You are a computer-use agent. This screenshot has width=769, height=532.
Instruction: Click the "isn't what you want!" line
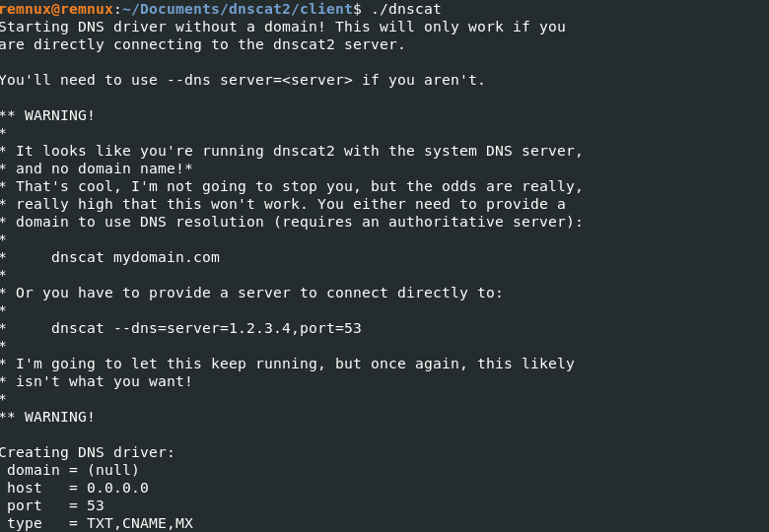pos(104,381)
